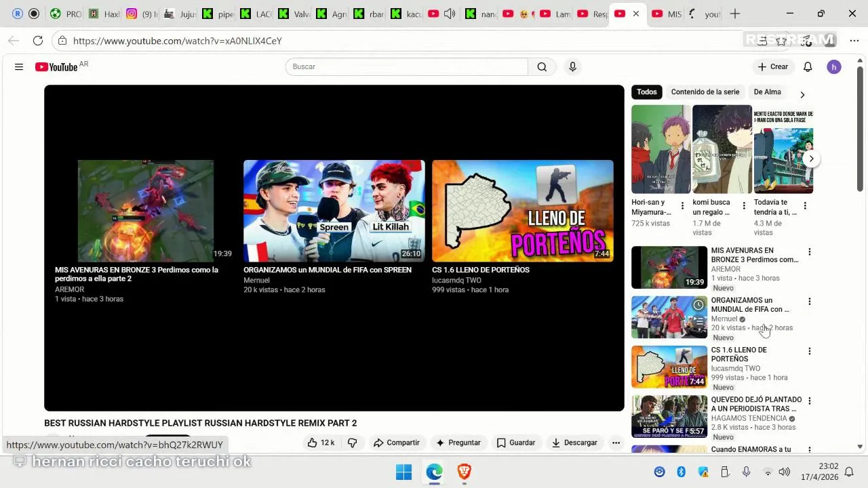Click the search magnifier button
Image resolution: width=868 pixels, height=488 pixels.
(x=542, y=66)
